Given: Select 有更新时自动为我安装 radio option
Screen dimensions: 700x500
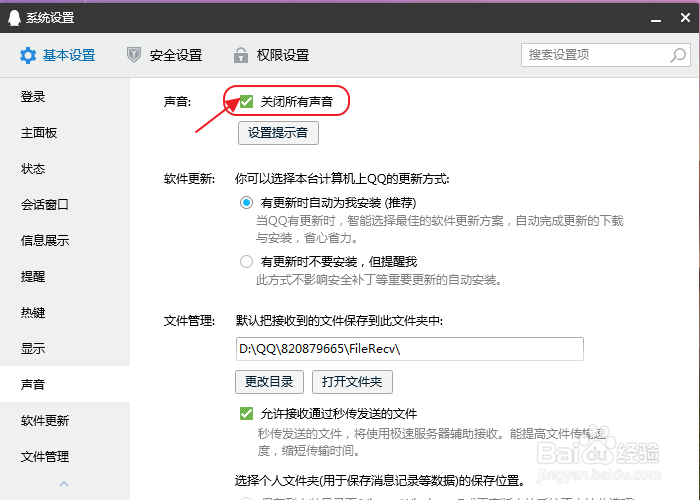Looking at the screenshot, I should 246,203.
